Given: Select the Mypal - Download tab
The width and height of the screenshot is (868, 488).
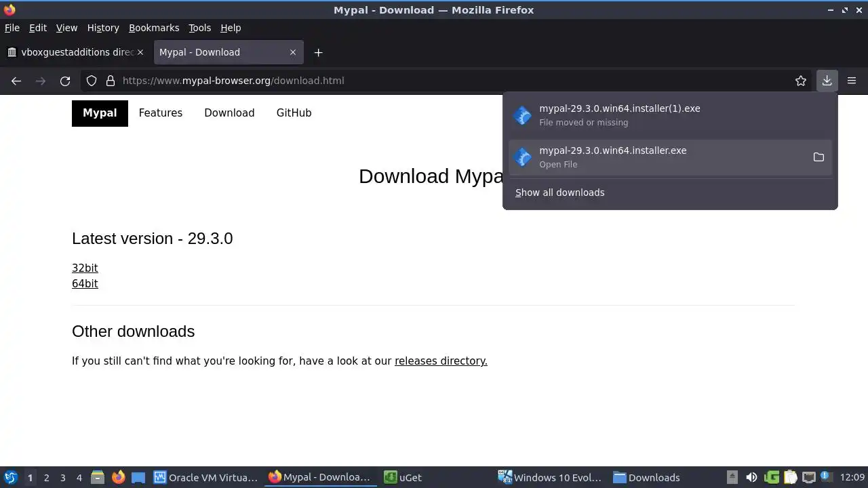Looking at the screenshot, I should pos(227,52).
